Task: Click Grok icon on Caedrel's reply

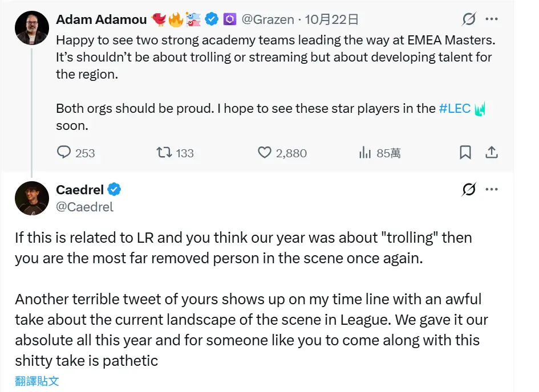Action: point(469,190)
